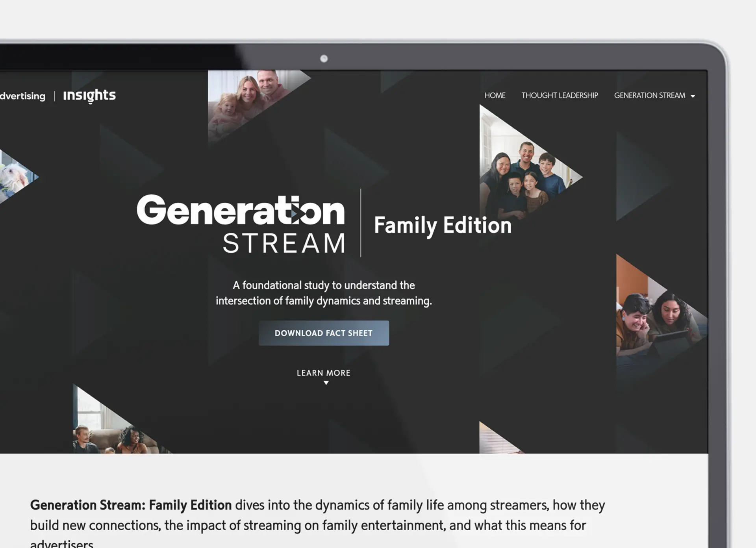Screen dimensions: 756x548
Task: Open the GENERATION STREAM caret arrow
Action: pyautogui.click(x=692, y=96)
